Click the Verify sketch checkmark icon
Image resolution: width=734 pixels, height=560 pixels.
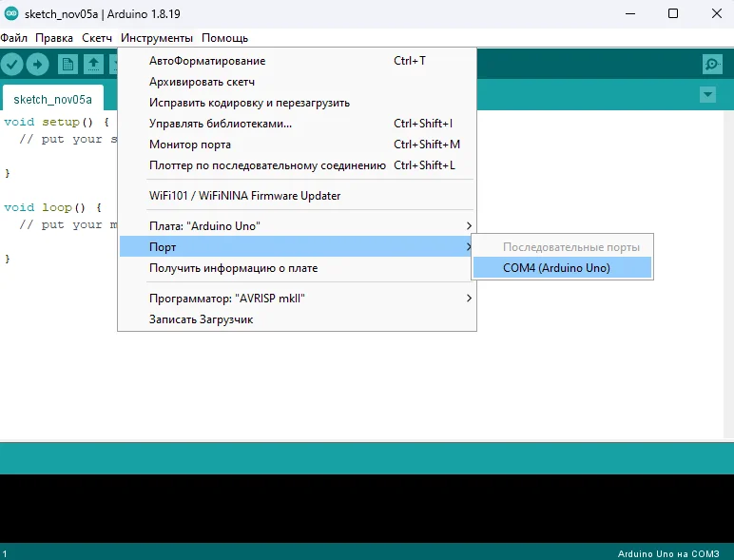12,64
